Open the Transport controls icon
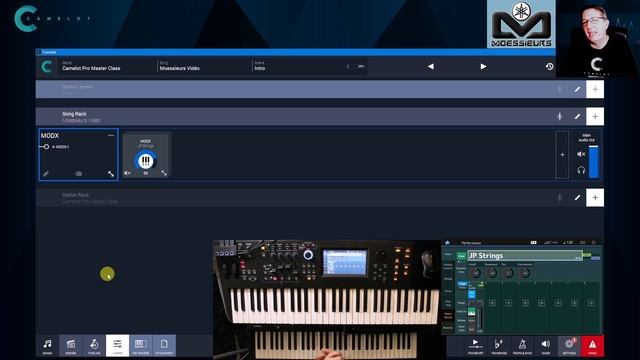 click(475, 346)
